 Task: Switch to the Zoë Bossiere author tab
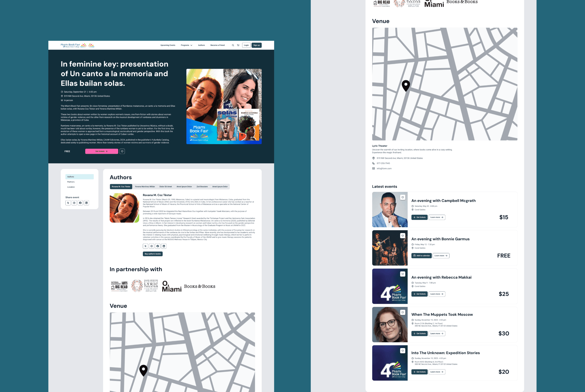coord(202,186)
